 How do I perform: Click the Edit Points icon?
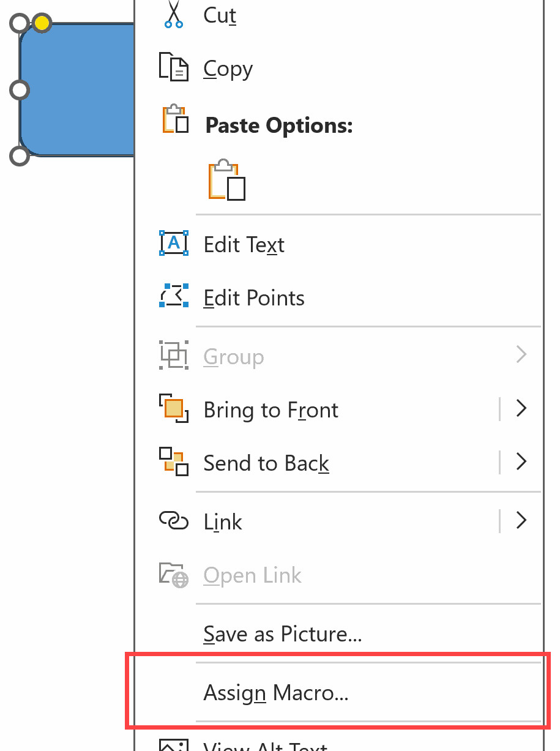click(x=173, y=297)
